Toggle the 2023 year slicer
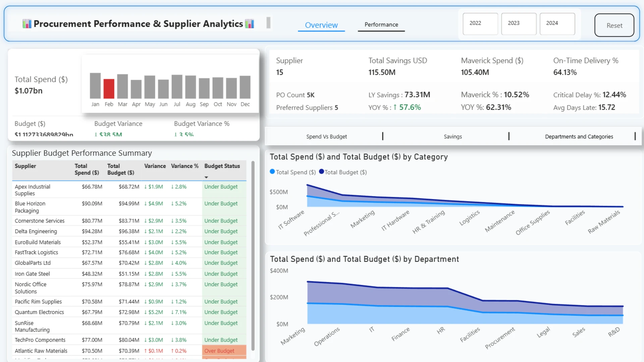This screenshot has height=362, width=644. (519, 24)
